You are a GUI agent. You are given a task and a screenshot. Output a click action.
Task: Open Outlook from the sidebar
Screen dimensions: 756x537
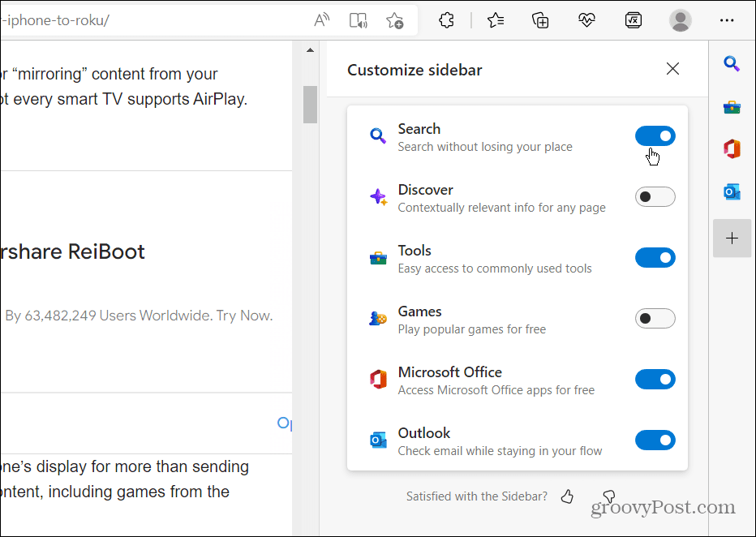732,192
